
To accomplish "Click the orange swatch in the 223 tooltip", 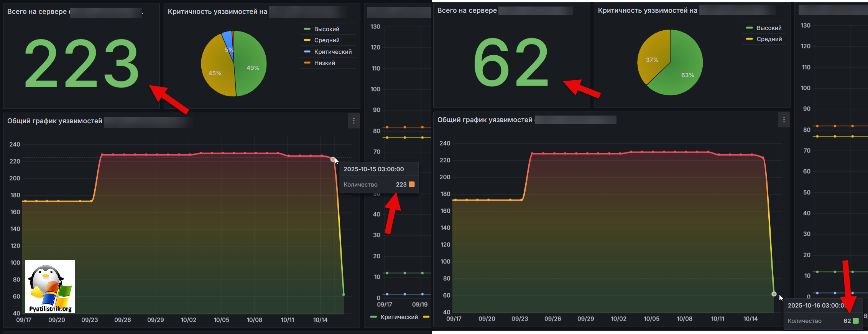I will point(412,185).
